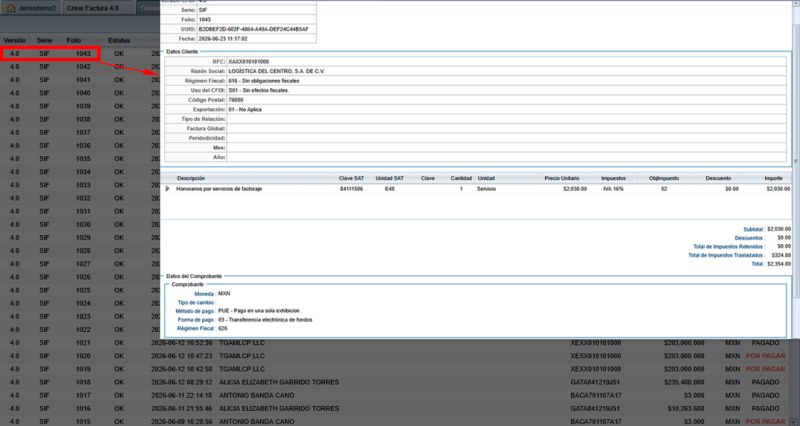Click the empty Tipo de Relación field
The image size is (800, 426).
pyautogui.click(x=506, y=119)
